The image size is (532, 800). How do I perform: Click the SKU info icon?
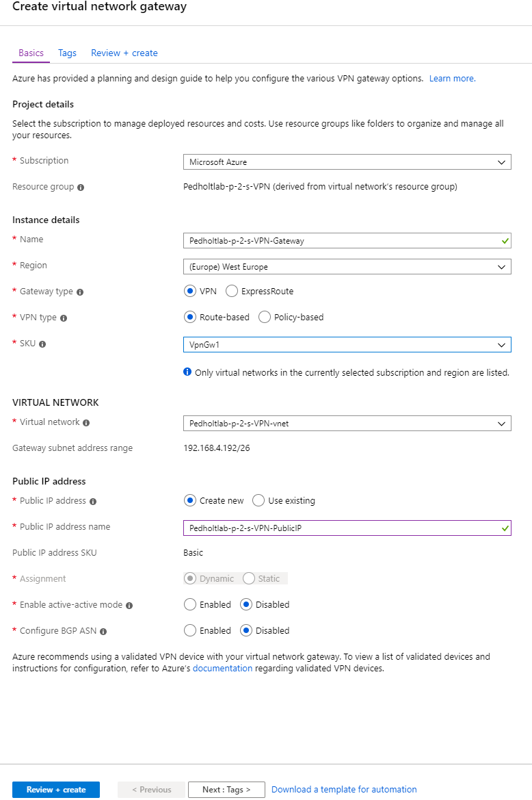(42, 344)
